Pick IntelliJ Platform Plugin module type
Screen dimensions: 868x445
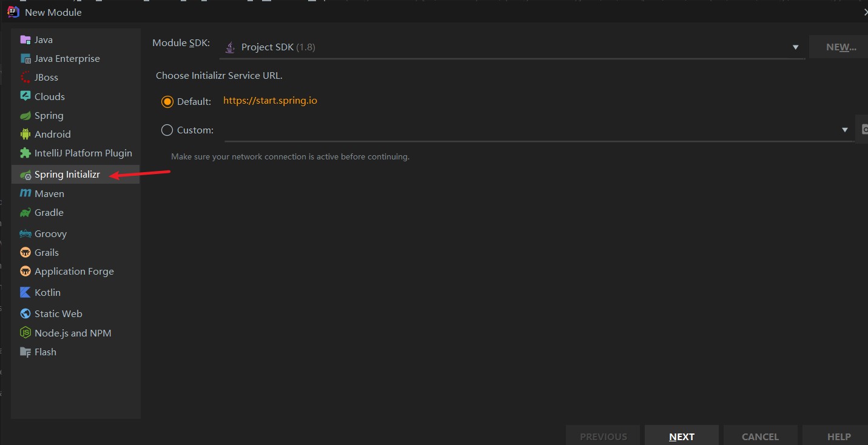(x=75, y=153)
